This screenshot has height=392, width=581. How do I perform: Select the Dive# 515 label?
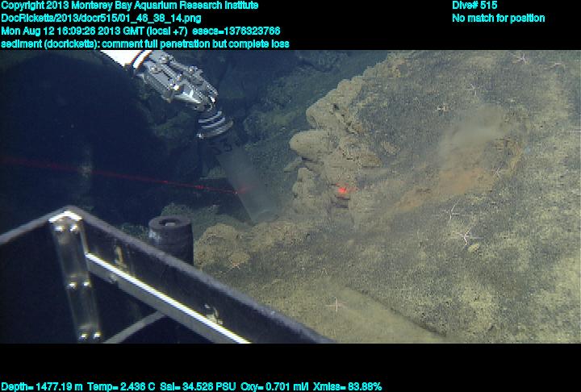point(474,5)
